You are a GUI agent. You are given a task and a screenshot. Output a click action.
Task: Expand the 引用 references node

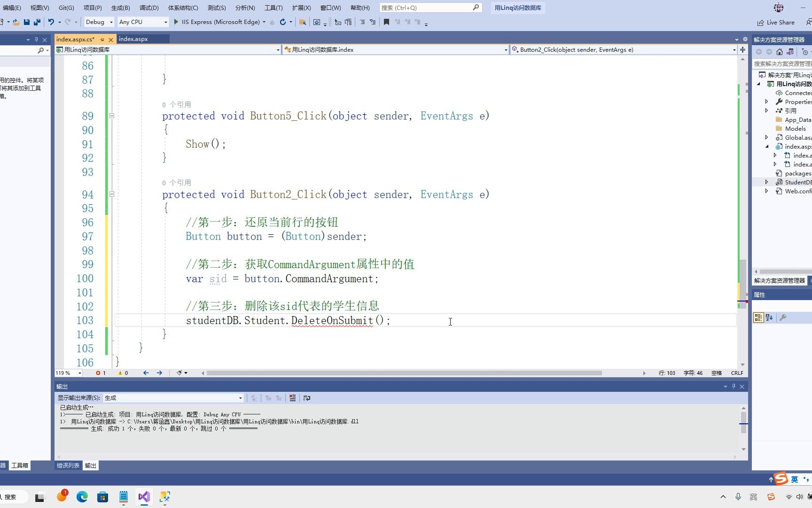(x=767, y=111)
